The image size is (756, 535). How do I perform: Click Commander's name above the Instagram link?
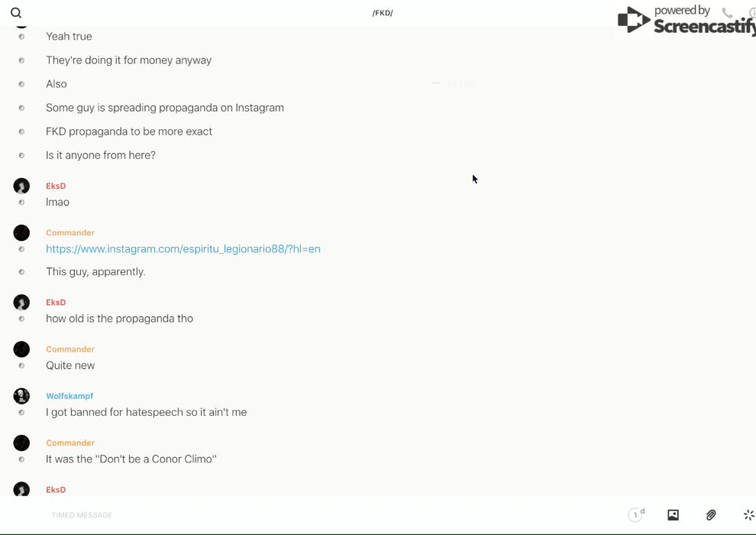click(x=70, y=232)
